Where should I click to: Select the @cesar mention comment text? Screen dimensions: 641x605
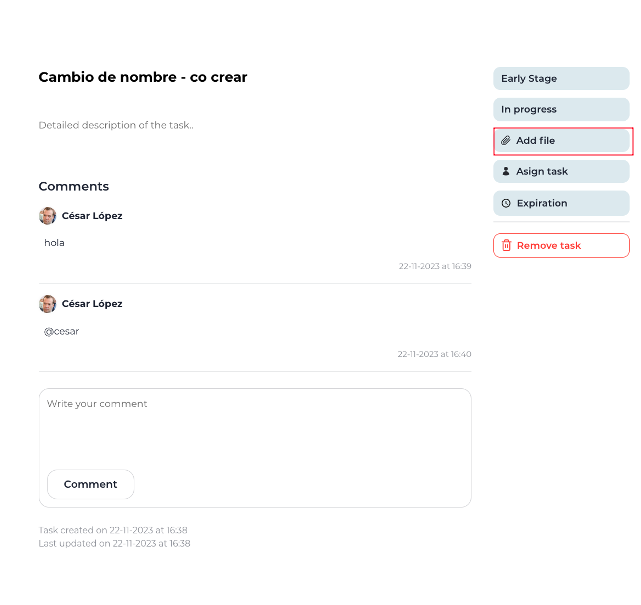(x=62, y=331)
